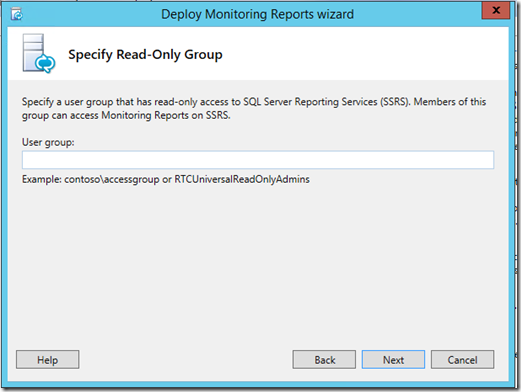This screenshot has width=521, height=392.
Task: Select the 'Specify Read-Only Group' heading
Action: click(x=145, y=55)
